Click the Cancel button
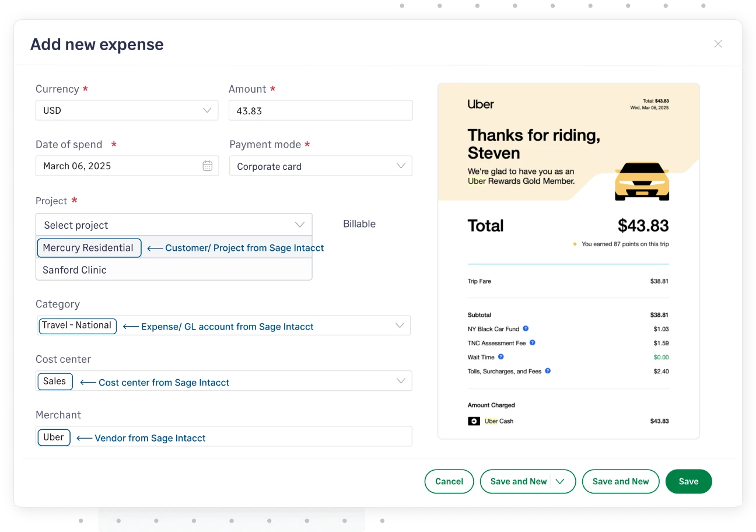The image size is (756, 532). point(449,481)
